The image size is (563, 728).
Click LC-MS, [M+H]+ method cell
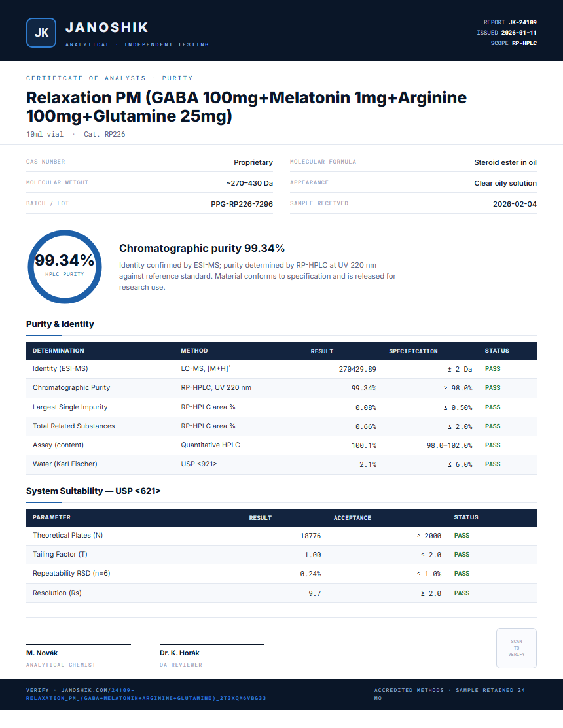coord(206,369)
